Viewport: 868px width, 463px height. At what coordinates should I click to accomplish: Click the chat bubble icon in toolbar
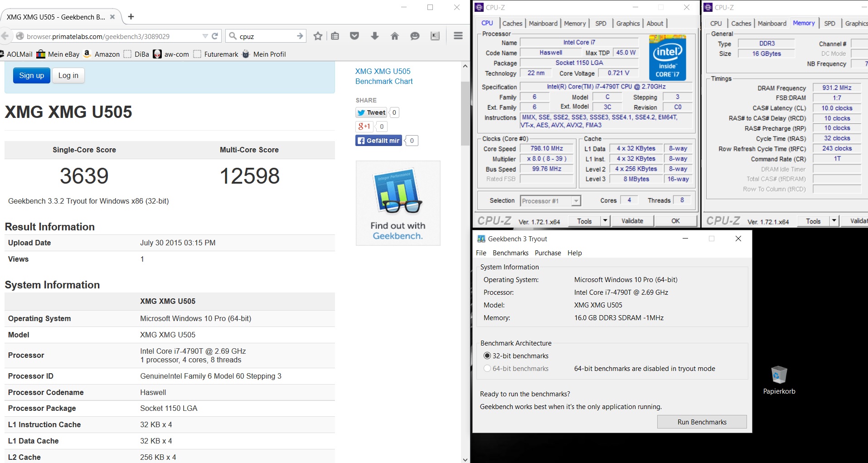point(415,36)
